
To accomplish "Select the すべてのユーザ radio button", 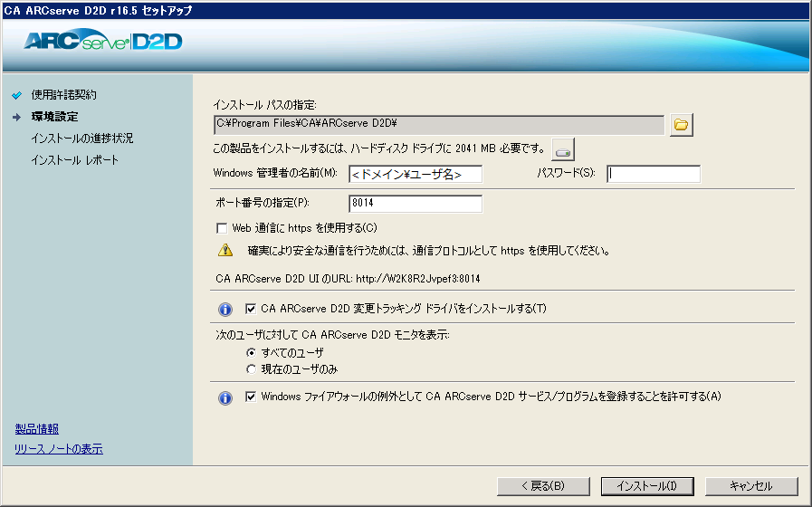I will click(x=251, y=353).
